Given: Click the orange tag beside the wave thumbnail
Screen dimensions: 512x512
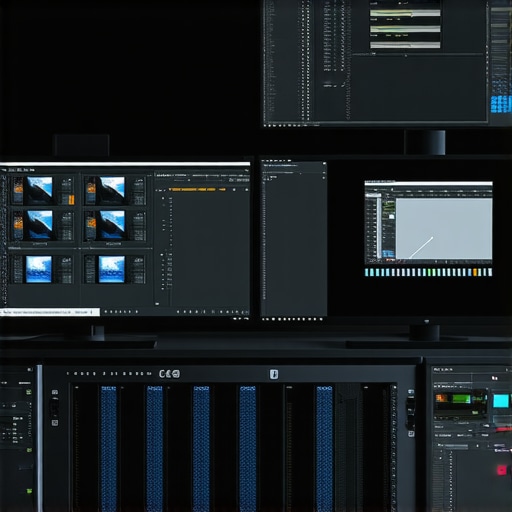Looking at the screenshot, I should 71,200.
